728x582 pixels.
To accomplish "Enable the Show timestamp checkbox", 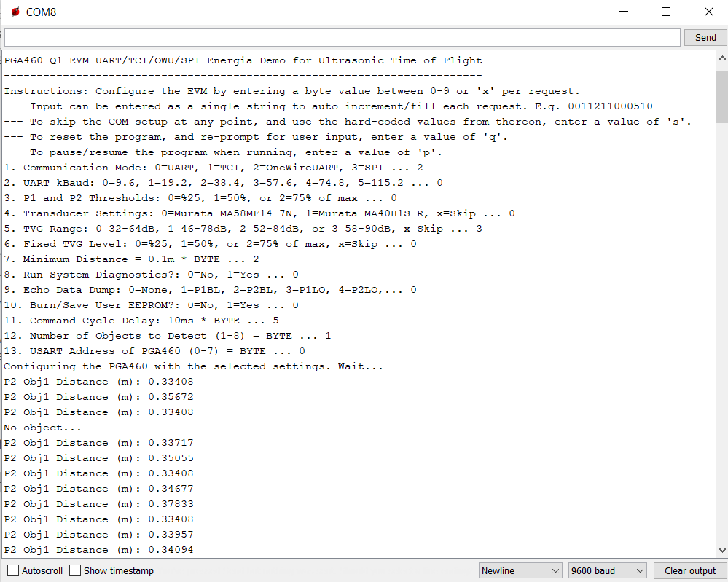I will [x=75, y=570].
